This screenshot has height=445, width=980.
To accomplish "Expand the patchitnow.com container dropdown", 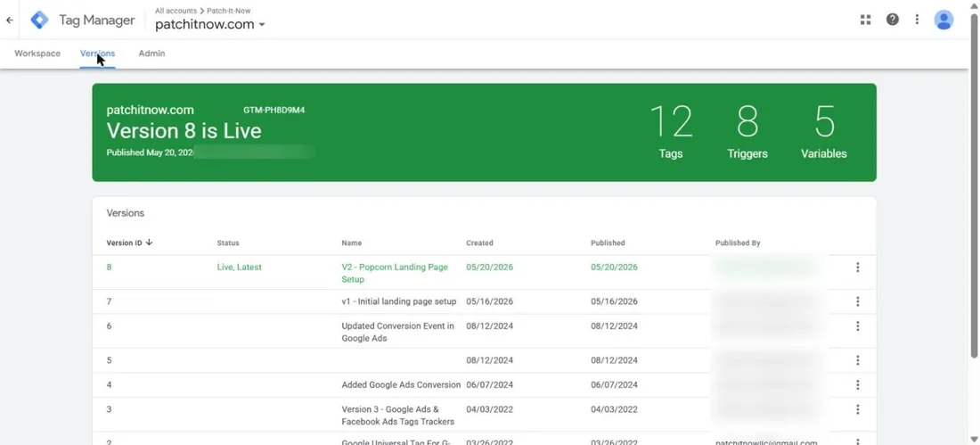I will click(262, 24).
